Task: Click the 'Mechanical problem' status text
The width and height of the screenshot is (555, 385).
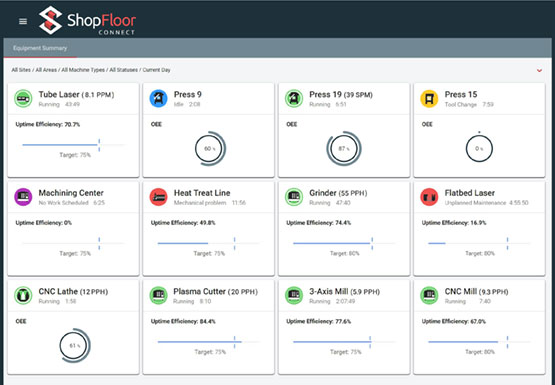Action: click(x=200, y=203)
